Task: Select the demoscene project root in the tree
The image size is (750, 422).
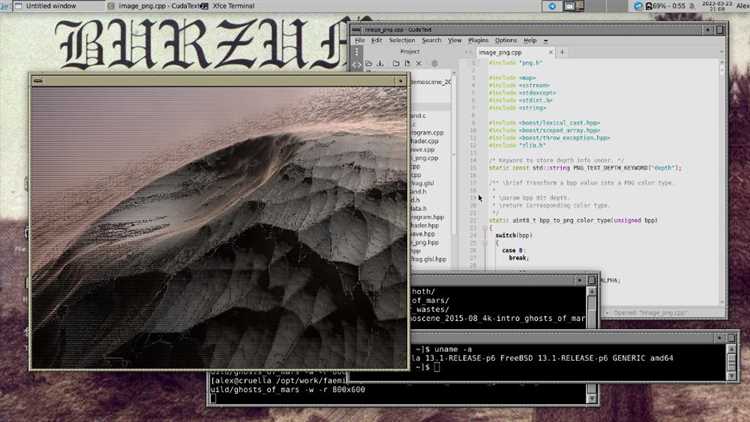Action: [430, 82]
